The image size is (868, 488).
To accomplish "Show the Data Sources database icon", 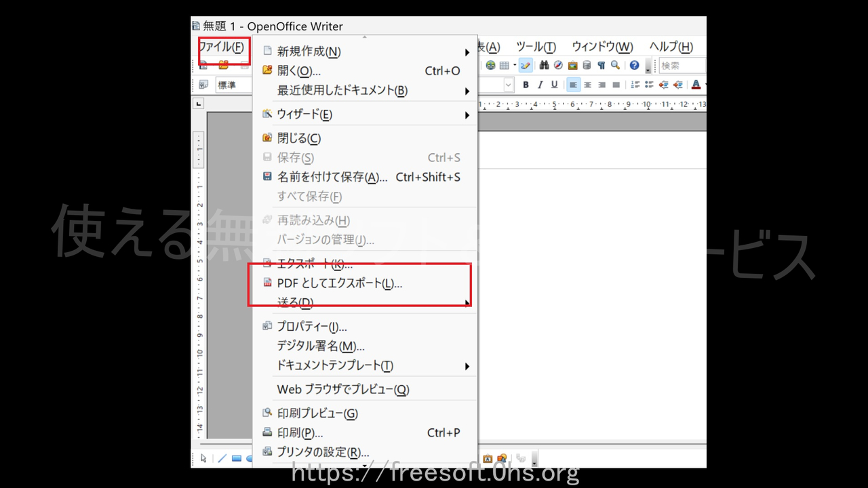I will [586, 64].
